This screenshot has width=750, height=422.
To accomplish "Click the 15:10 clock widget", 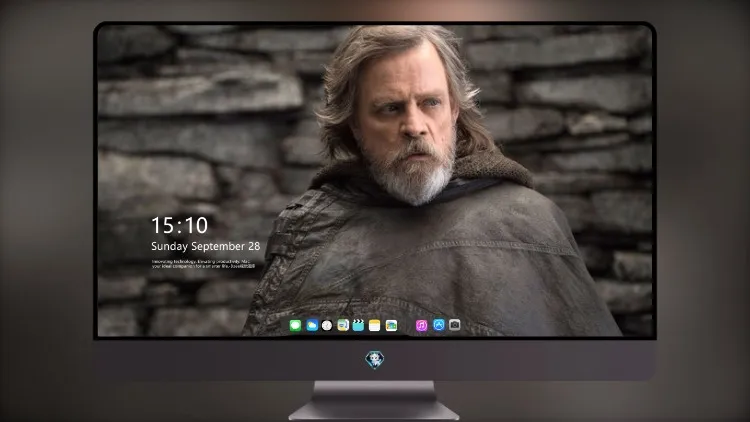I will 180,225.
